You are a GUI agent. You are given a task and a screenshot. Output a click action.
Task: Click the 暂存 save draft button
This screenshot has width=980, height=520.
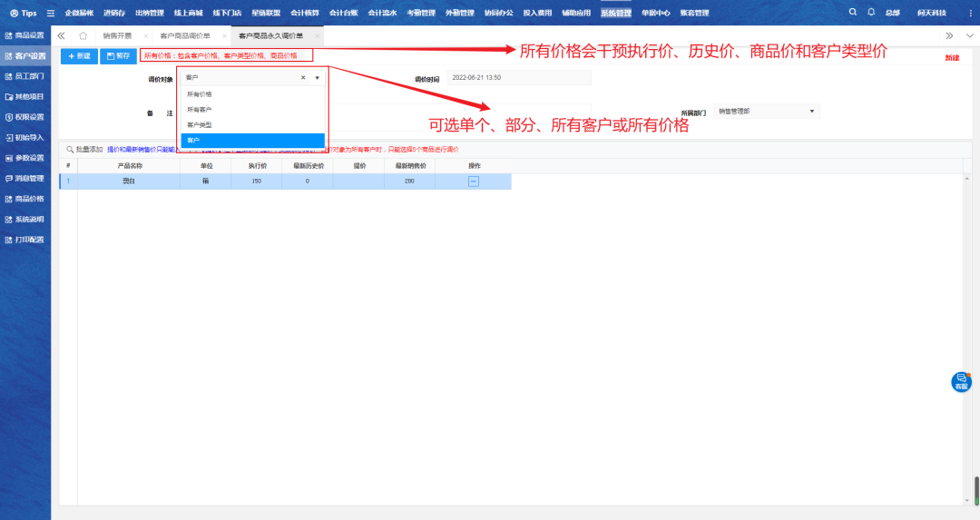tap(118, 56)
